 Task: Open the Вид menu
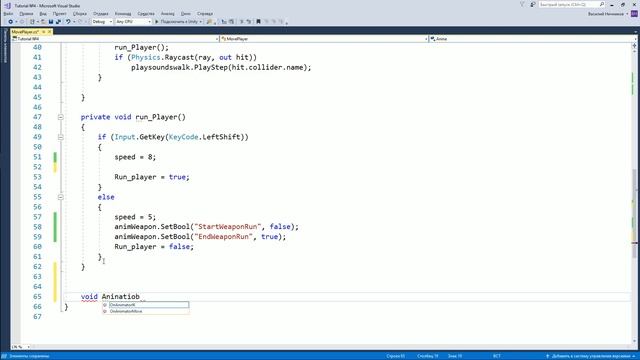(43, 14)
